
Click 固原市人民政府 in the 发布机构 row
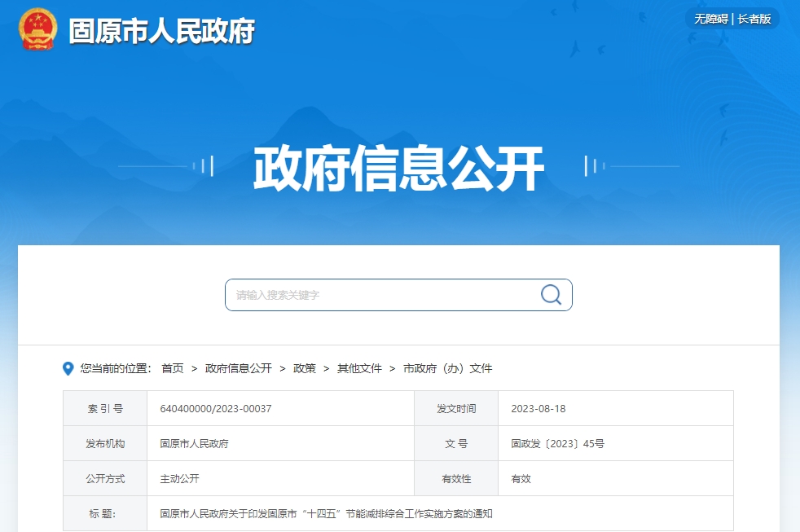[x=194, y=444]
